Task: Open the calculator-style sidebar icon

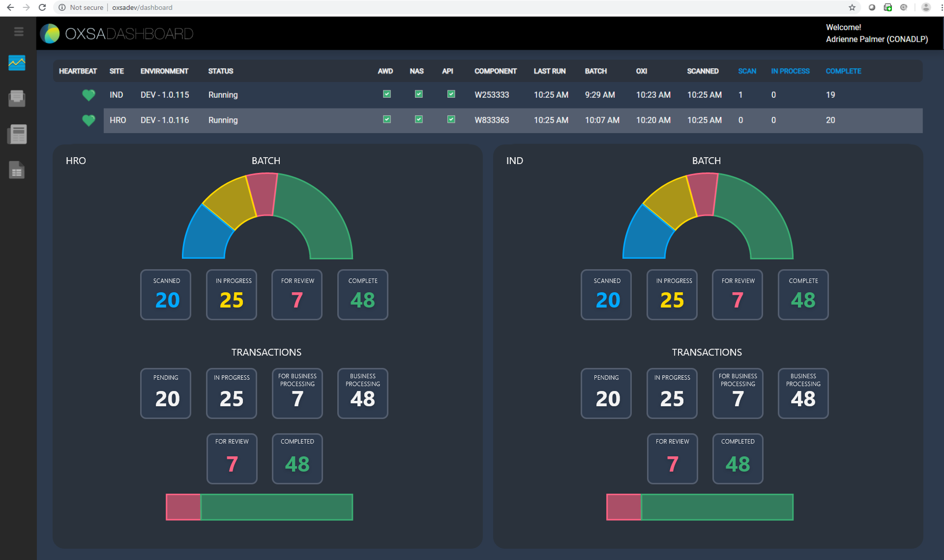Action: [17, 134]
